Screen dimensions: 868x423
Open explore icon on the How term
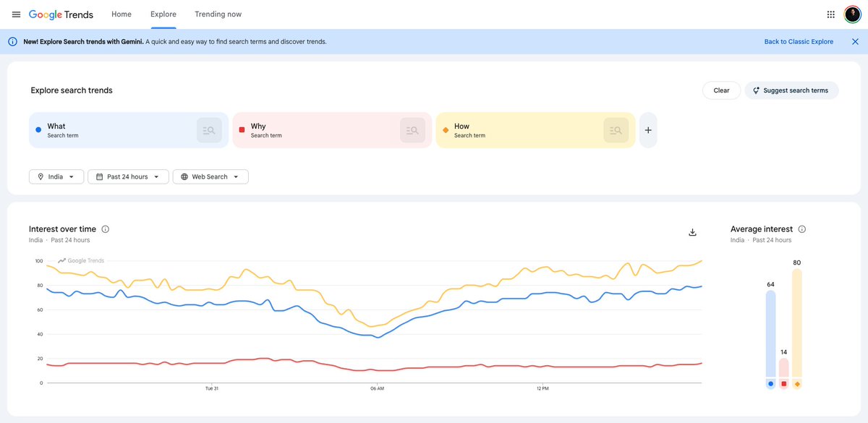tap(616, 130)
